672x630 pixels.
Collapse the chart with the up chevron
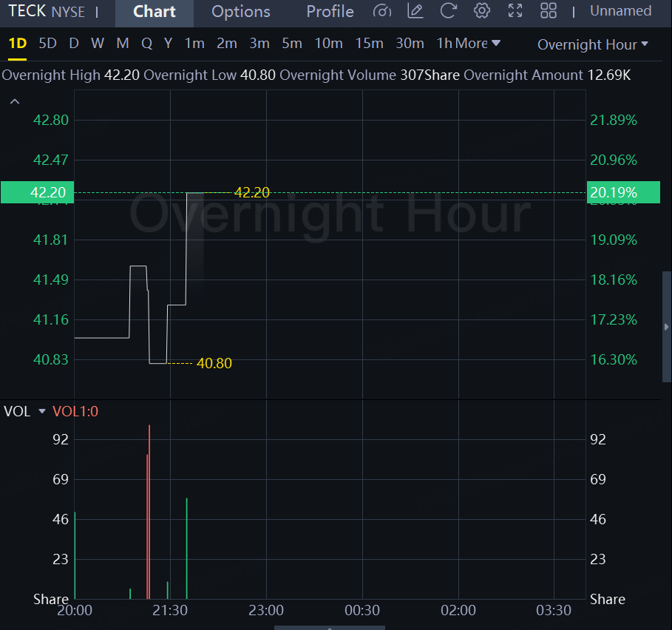15,101
